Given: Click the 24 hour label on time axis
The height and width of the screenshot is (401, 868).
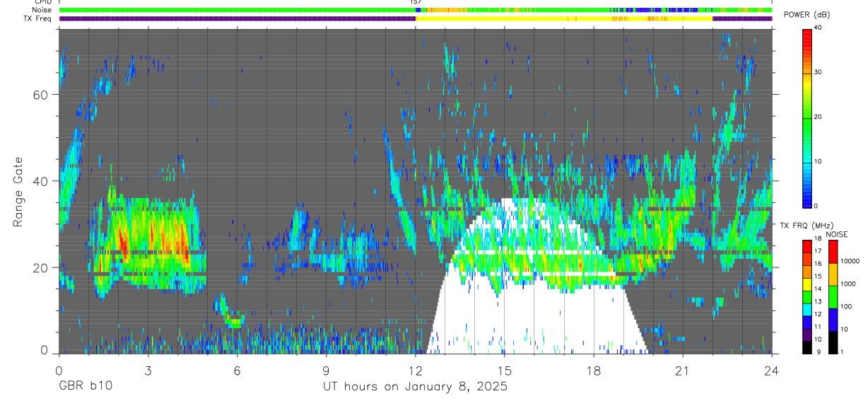Looking at the screenshot, I should coord(772,371).
